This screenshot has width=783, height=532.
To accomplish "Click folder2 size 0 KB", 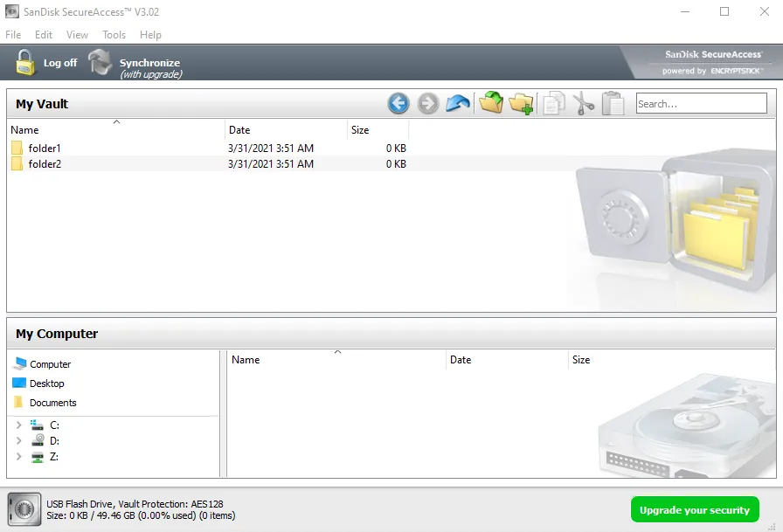I will click(396, 163).
